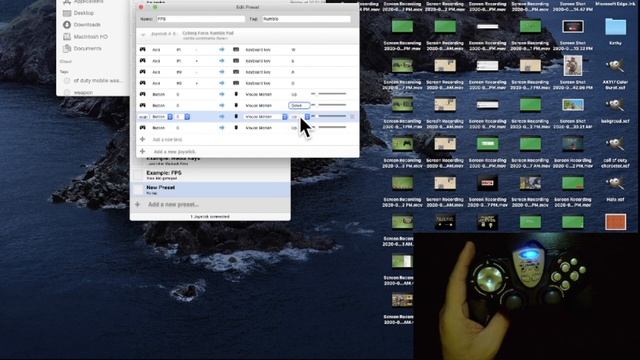
Task: Click the blue arrow icon in the W key row
Action: [222, 49]
